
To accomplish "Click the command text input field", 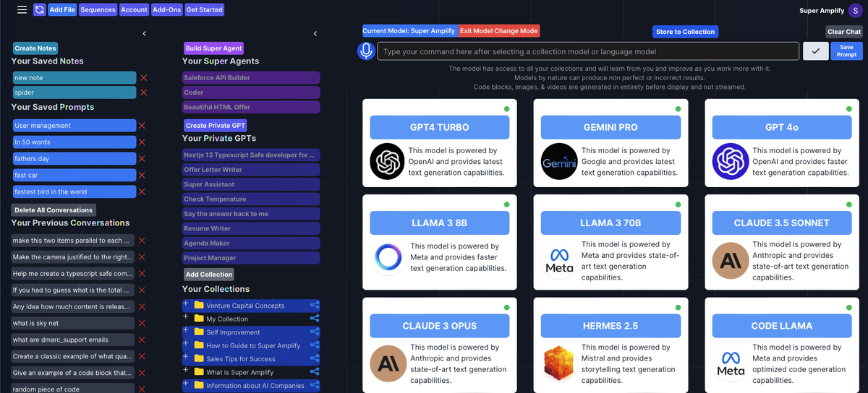I will 587,51.
